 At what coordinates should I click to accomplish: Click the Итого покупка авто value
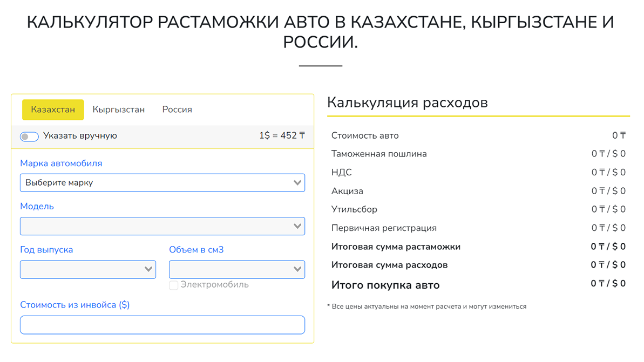608,284
